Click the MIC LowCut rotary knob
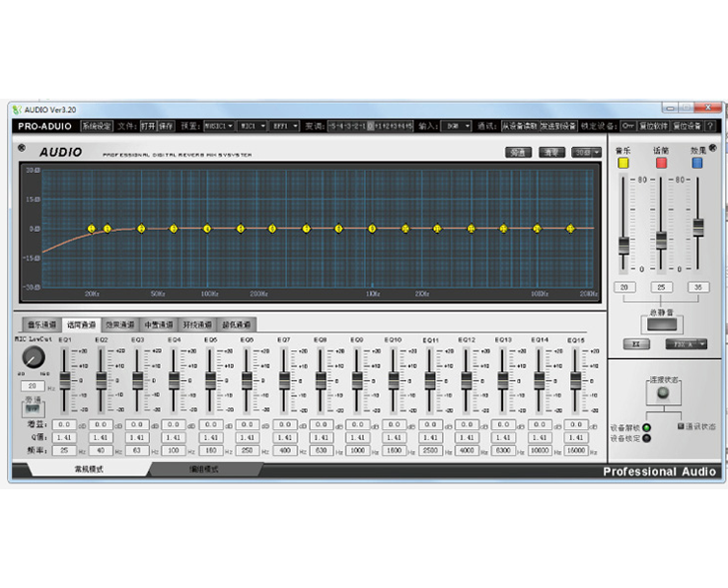This screenshot has width=728, height=588. point(34,357)
